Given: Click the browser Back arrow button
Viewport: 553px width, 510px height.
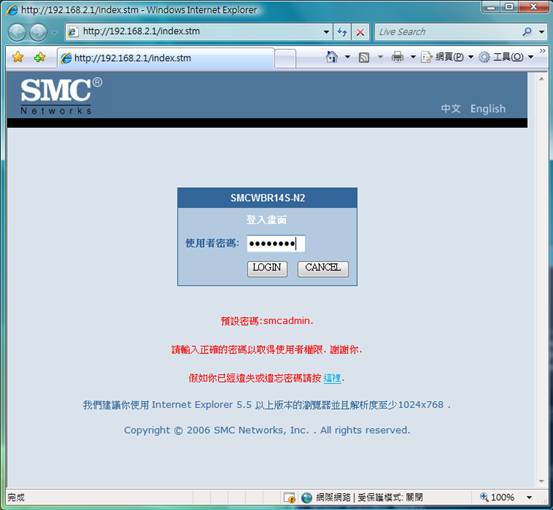Looking at the screenshot, I should point(17,32).
